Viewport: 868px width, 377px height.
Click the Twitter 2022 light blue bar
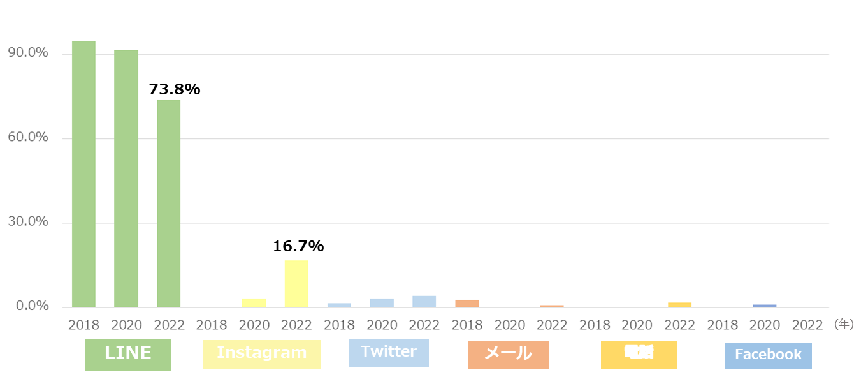[x=424, y=302]
